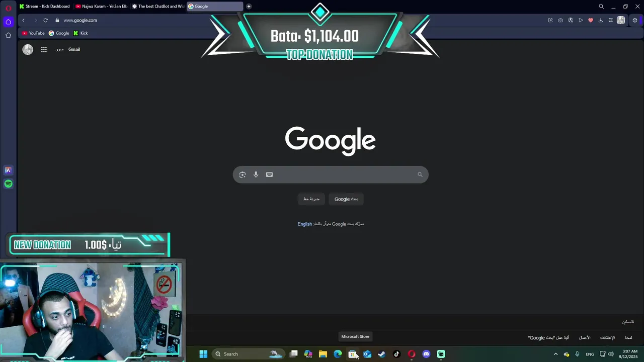This screenshot has height=362, width=644.
Task: Open the browser profile avatar
Action: tap(621, 20)
